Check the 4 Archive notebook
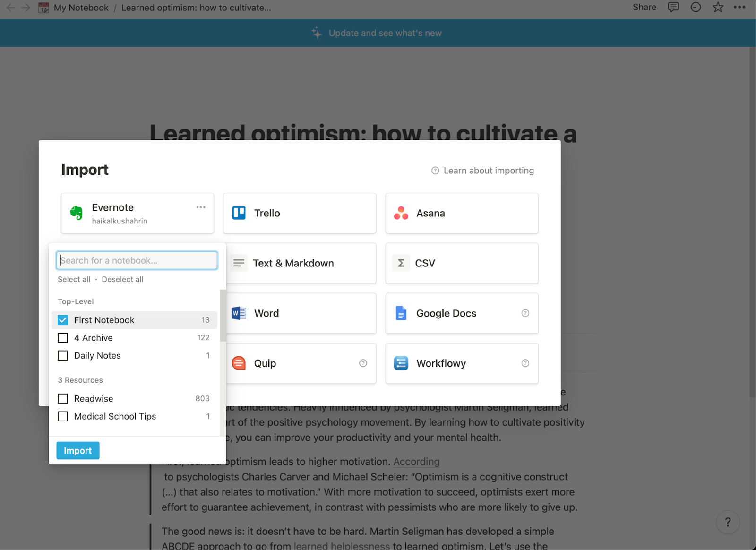The image size is (756, 550). [63, 338]
